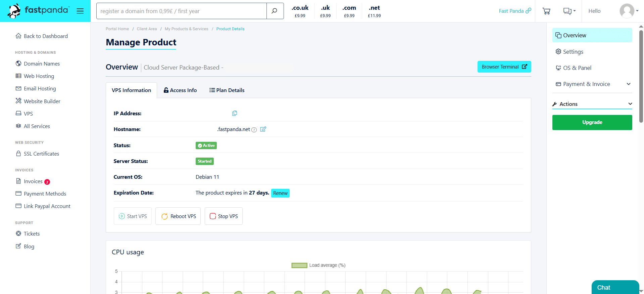This screenshot has width=644, height=294.
Task: Switch to the Access Info tab
Action: click(x=180, y=90)
